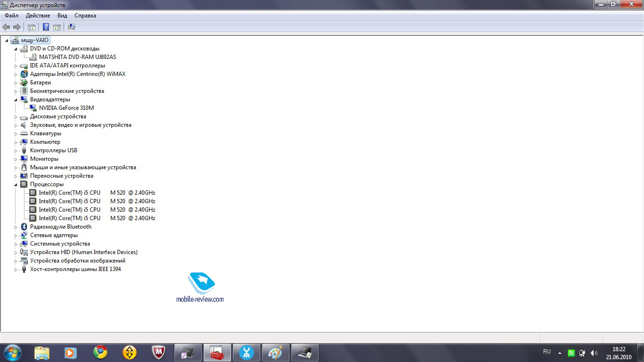Click the green network arrows tray icon
Image resolution: width=644 pixels, height=362 pixels.
[x=571, y=353]
